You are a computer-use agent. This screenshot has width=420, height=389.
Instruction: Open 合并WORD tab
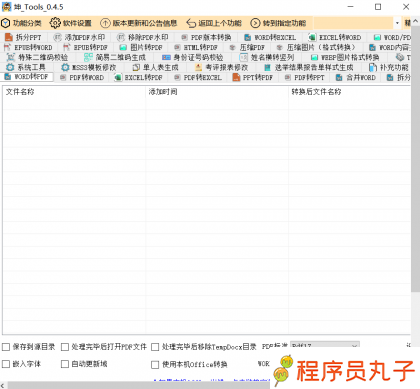coord(356,77)
